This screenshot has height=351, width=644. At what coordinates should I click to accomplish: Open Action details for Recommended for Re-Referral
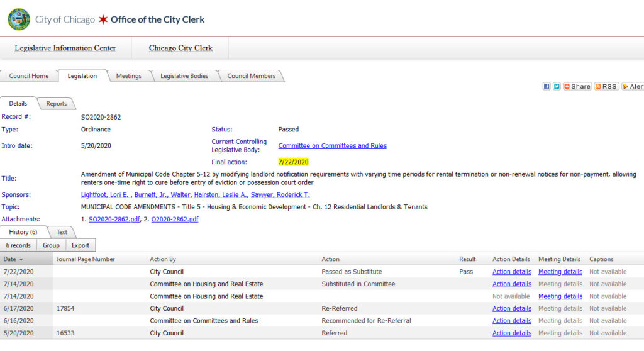(x=512, y=321)
